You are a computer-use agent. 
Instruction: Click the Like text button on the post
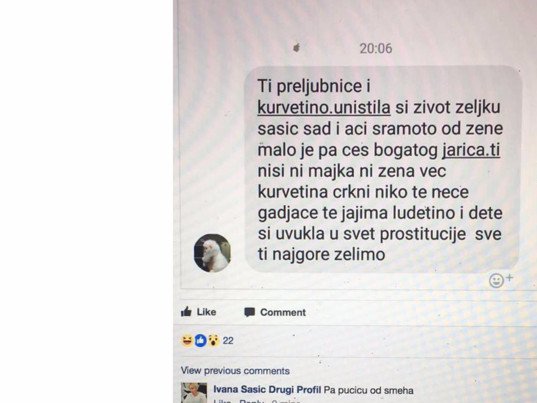(x=207, y=312)
